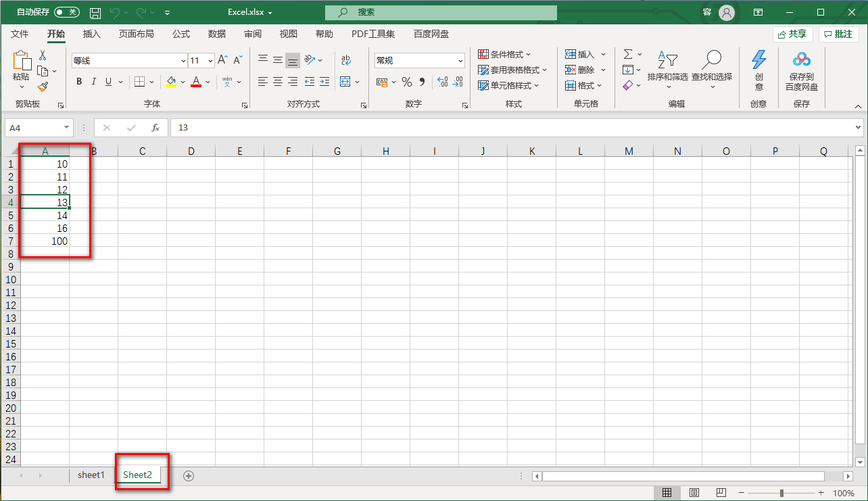Switch to the sheet1 worksheet tab
Screen dimensions: 868x501
pos(91,475)
